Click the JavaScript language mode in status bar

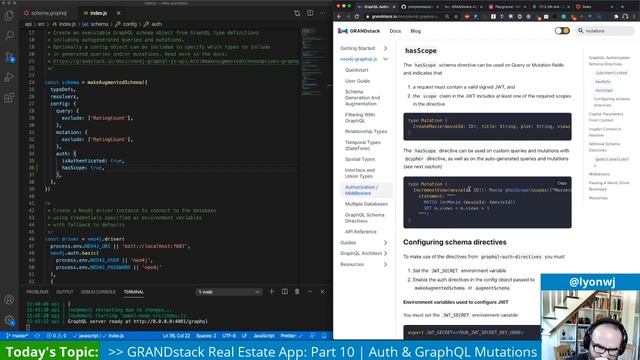[264, 336]
